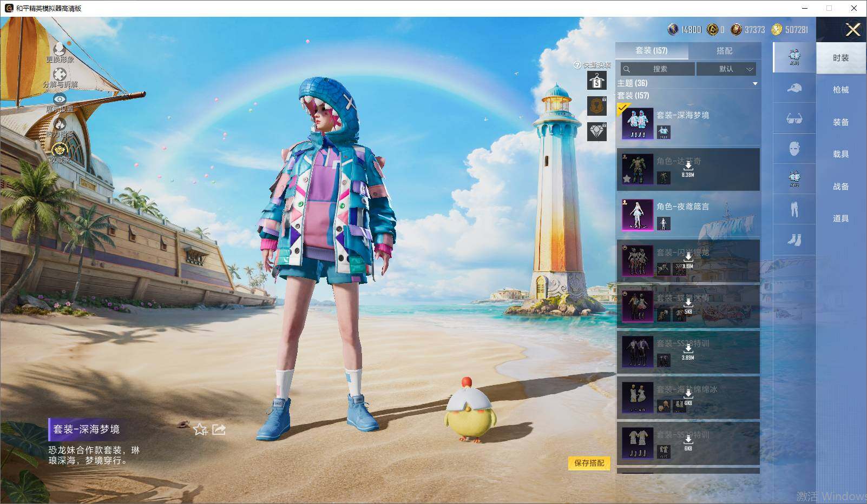Select the locked diamond quick-change slot
Screen dimensions: 867x504
[x=597, y=131]
